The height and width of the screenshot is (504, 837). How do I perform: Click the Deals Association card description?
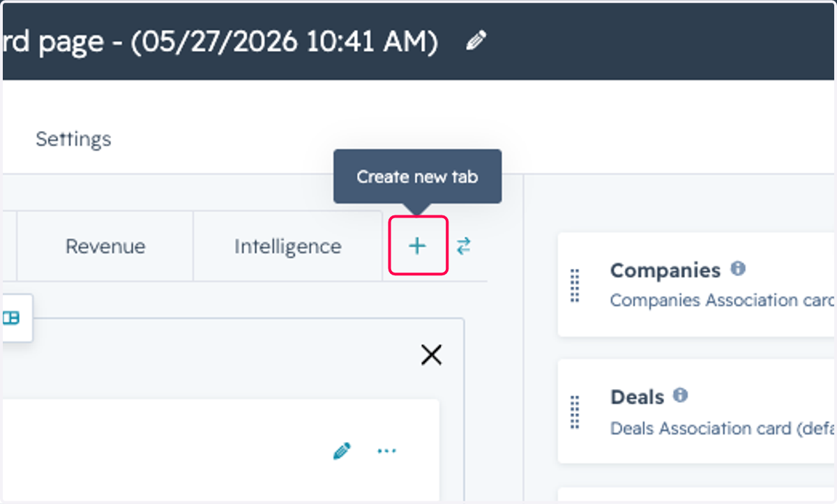723,428
